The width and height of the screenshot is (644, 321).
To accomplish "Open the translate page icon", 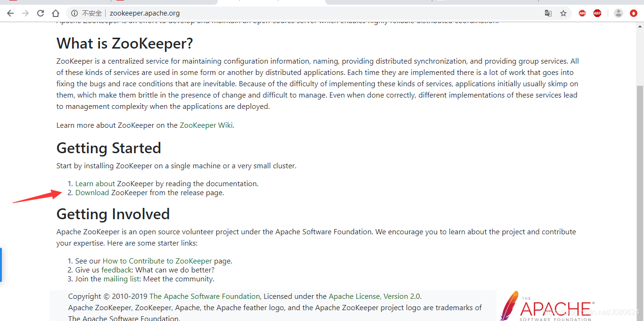I will tap(548, 13).
